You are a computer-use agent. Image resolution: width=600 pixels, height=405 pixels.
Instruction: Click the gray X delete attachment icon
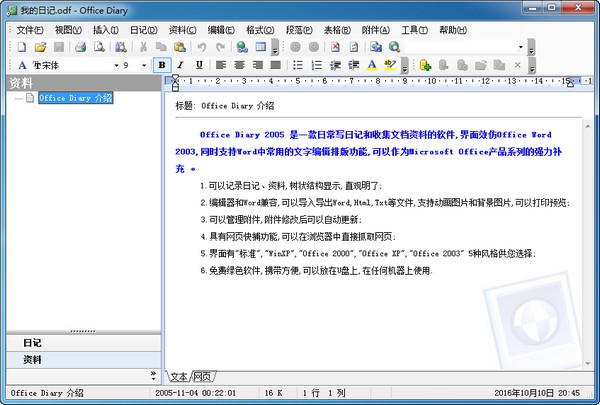click(x=517, y=65)
